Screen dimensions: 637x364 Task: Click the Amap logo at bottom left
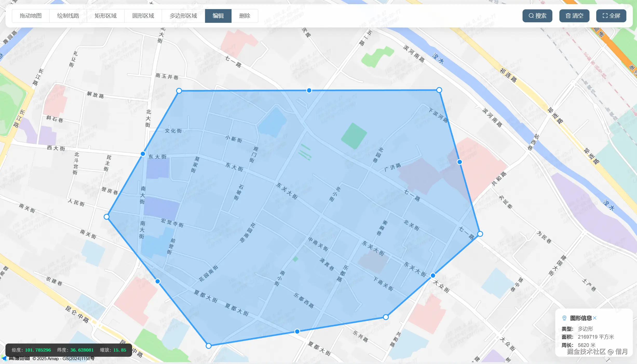click(x=16, y=359)
